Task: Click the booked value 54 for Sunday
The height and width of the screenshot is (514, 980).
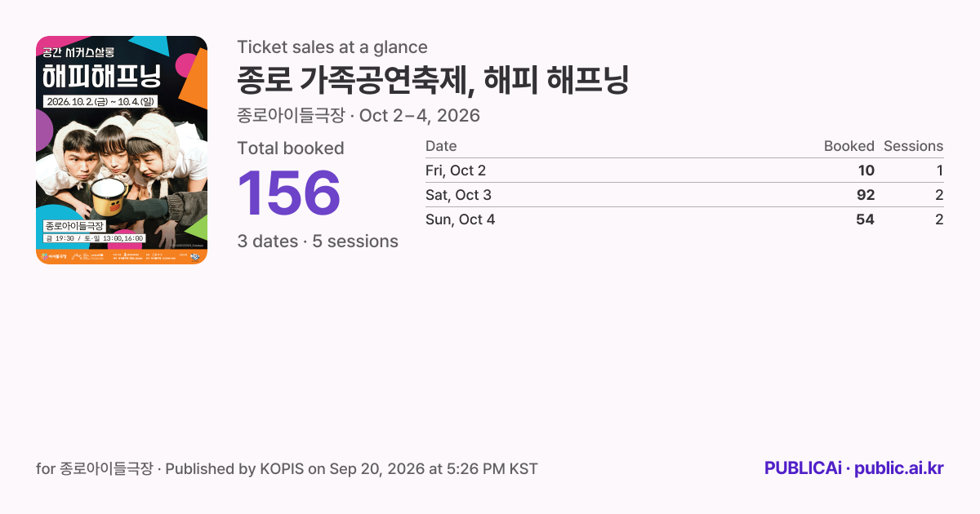Action: (865, 219)
